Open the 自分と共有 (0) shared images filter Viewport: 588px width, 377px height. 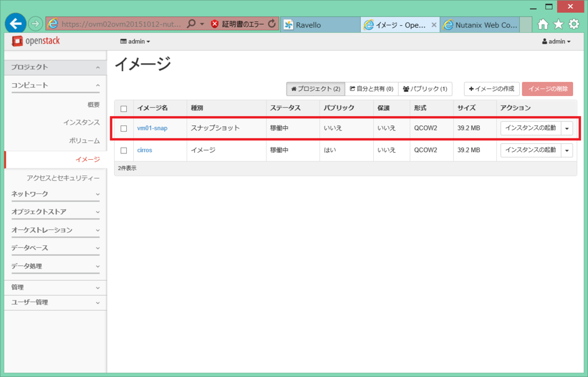(x=371, y=89)
